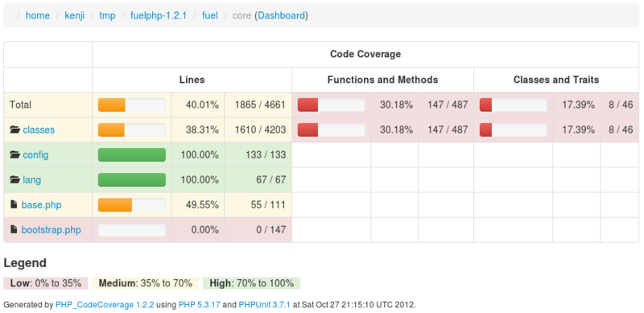Click the 0 / 147 cell
This screenshot has width=644, height=313.
258,229
